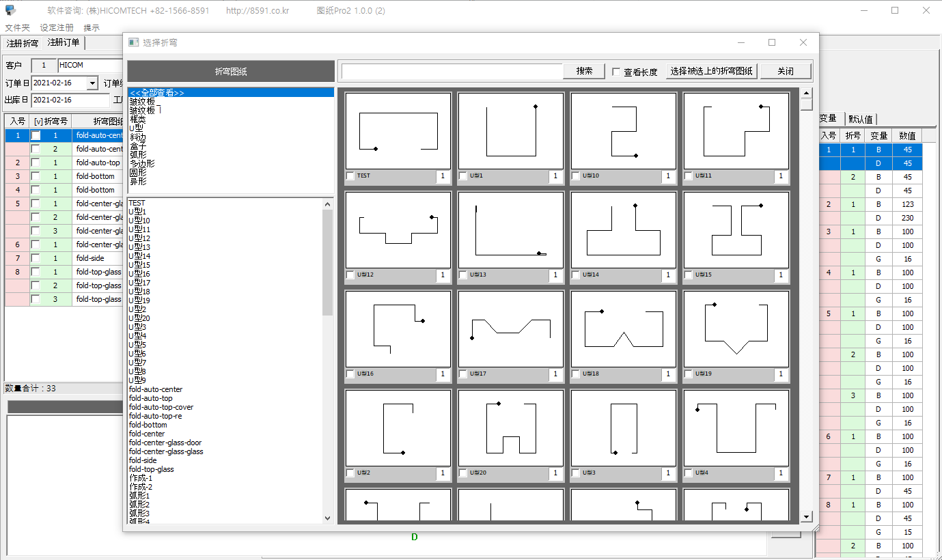Screen dimensions: 942x560
Task: Click the search text field
Action: tap(452, 71)
